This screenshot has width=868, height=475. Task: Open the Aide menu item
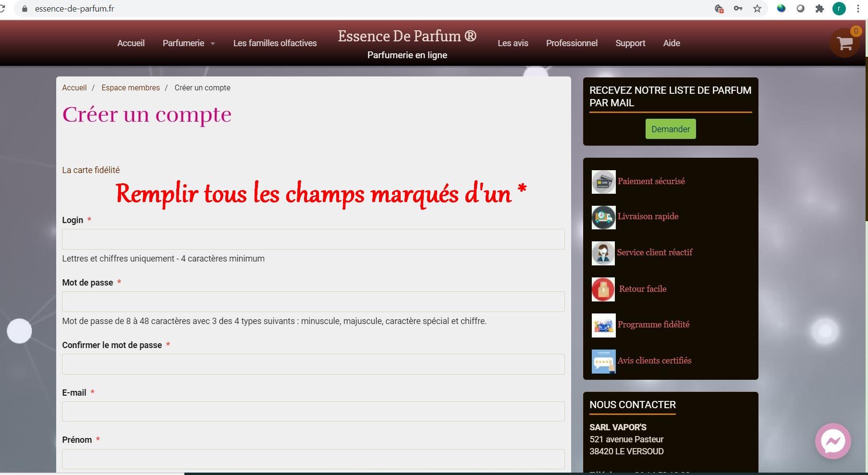click(x=672, y=43)
